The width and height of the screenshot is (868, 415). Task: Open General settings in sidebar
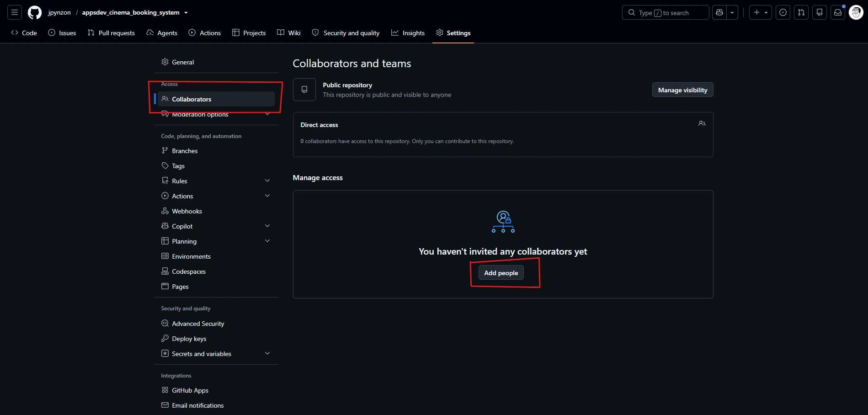coord(216,62)
